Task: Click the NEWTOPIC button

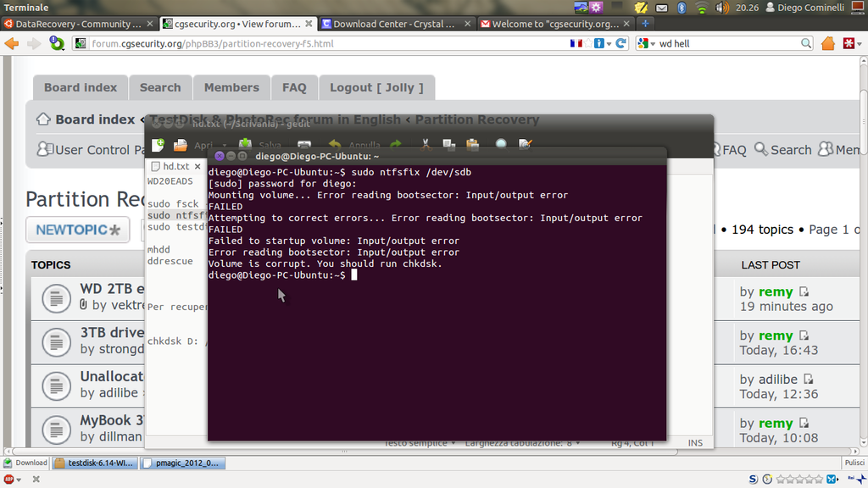Action: pyautogui.click(x=77, y=230)
